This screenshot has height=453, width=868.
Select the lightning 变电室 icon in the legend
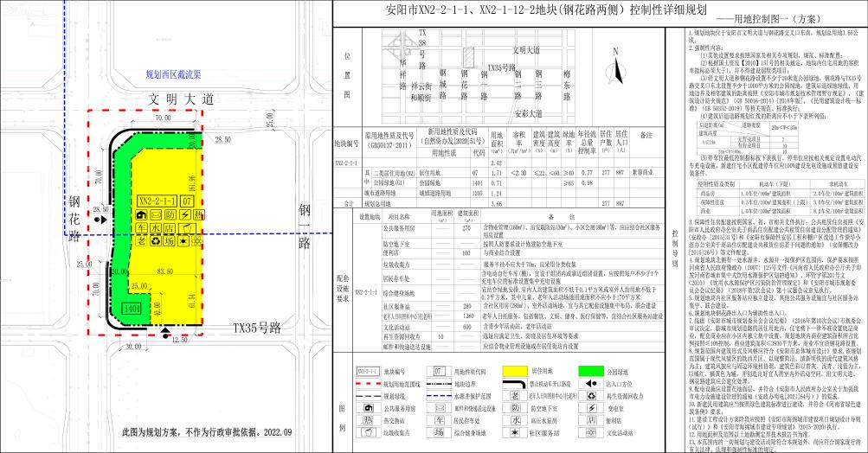[x=591, y=408]
